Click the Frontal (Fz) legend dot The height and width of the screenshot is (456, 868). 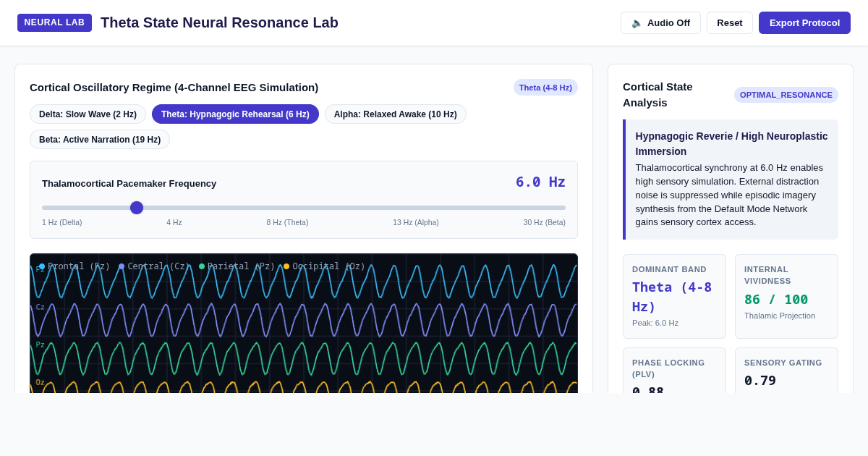(42, 266)
